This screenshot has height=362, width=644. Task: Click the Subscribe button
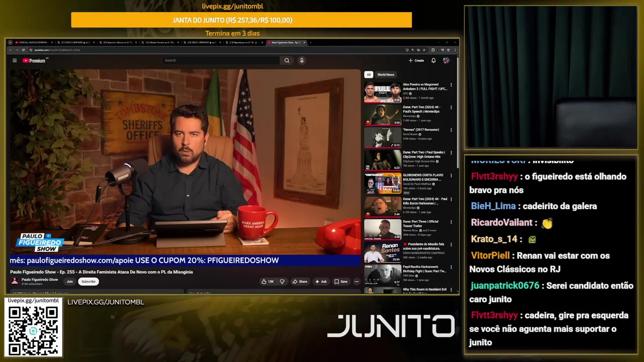(89, 282)
